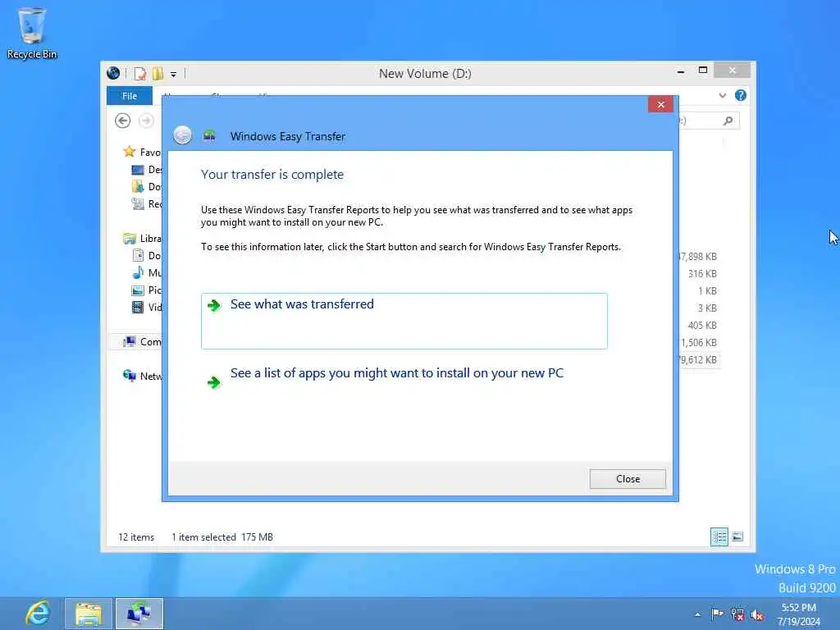The width and height of the screenshot is (840, 630).
Task: Click the Windows Easy Transfer title icon
Action: coord(209,136)
